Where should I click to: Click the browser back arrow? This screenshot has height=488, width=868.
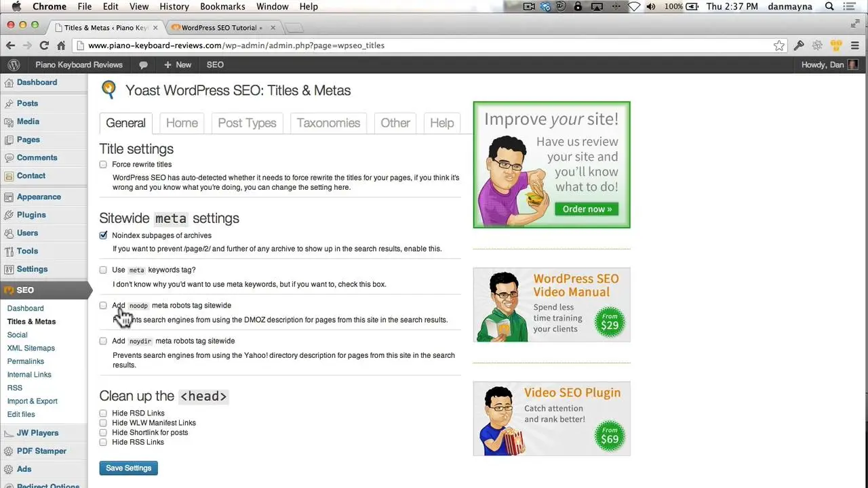click(x=10, y=45)
